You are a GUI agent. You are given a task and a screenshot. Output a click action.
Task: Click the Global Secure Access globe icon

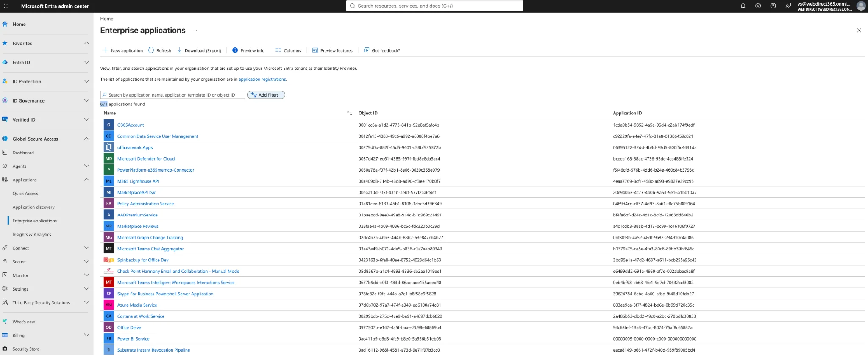point(5,139)
